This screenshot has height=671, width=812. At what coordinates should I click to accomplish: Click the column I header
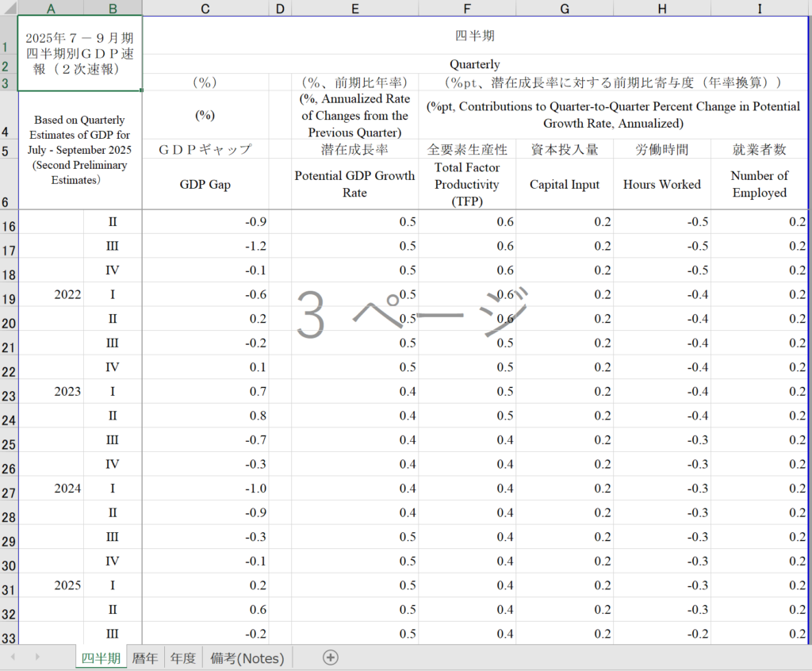pyautogui.click(x=759, y=8)
